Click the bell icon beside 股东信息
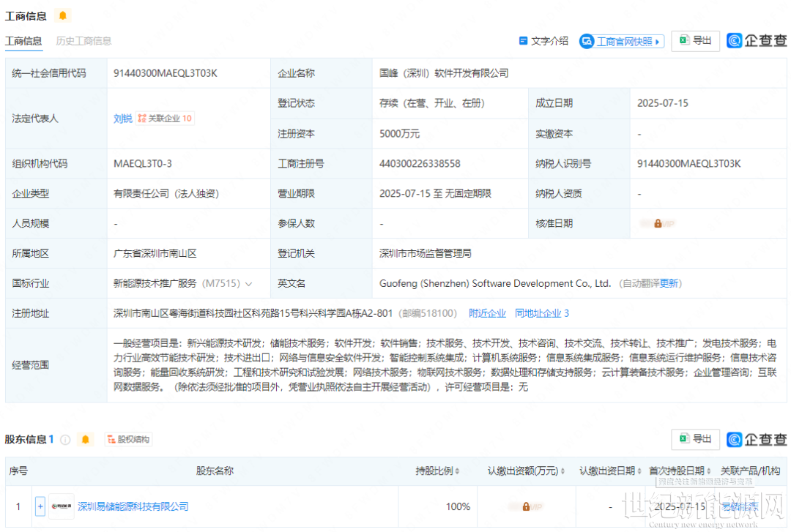 85,439
